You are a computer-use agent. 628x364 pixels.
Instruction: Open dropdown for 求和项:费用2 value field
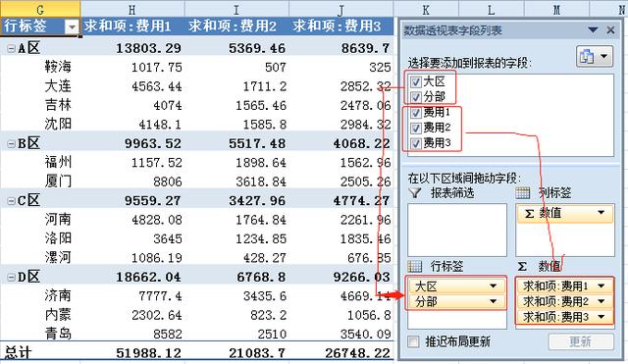click(x=602, y=301)
